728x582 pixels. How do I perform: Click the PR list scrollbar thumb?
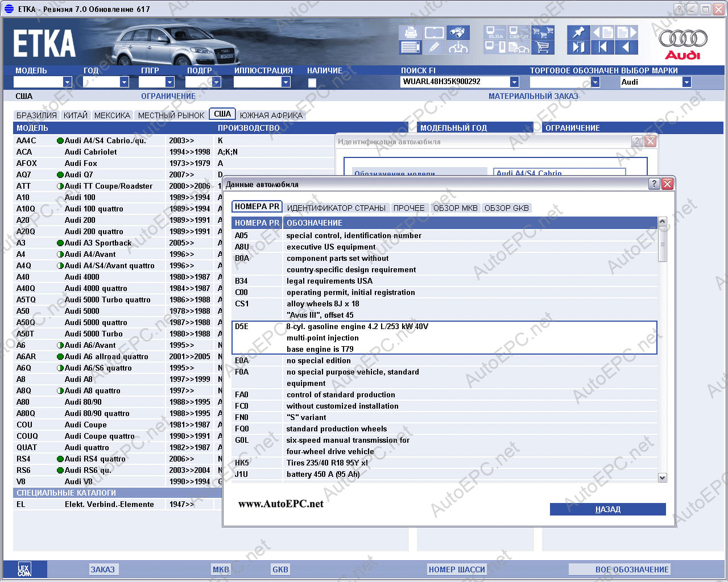point(662,244)
